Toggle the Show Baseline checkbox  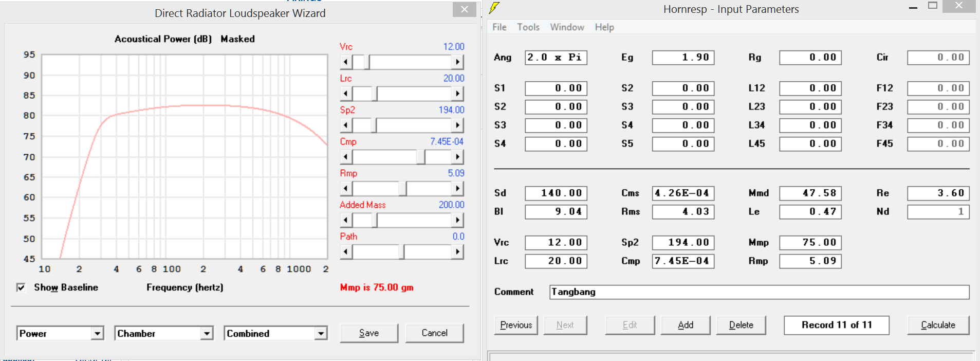[21, 287]
